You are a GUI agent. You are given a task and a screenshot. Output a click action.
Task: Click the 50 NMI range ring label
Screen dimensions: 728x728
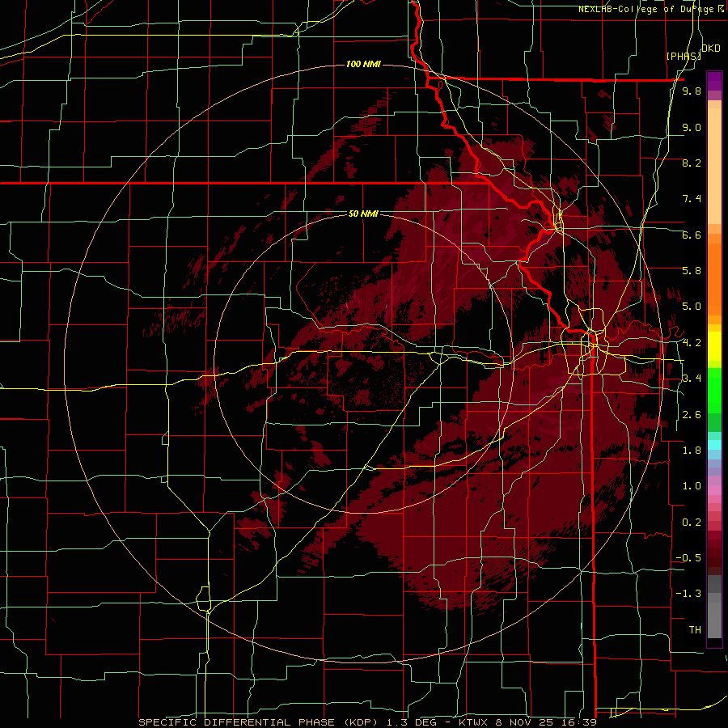coord(363,214)
